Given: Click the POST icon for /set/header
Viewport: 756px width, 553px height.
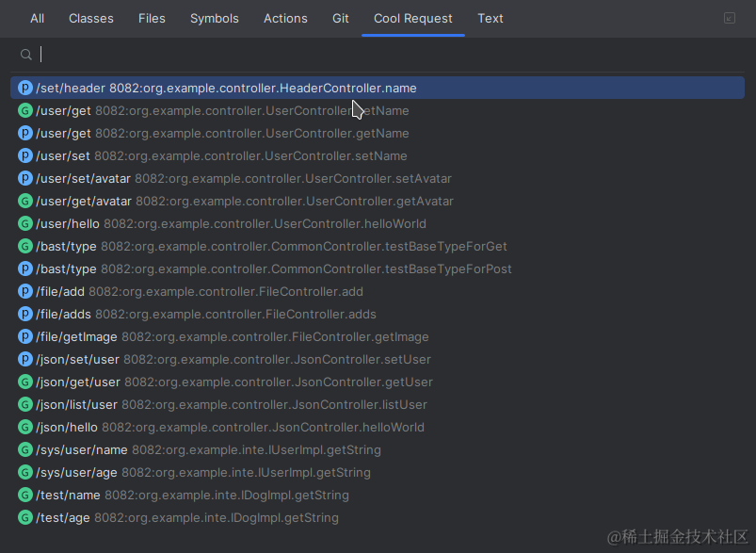Looking at the screenshot, I should 25,88.
